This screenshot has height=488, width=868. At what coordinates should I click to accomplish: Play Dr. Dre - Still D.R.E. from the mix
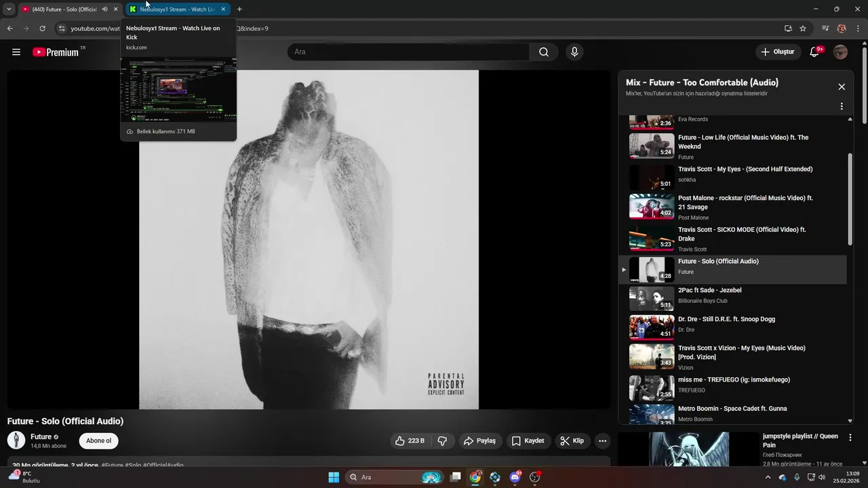[x=732, y=327]
